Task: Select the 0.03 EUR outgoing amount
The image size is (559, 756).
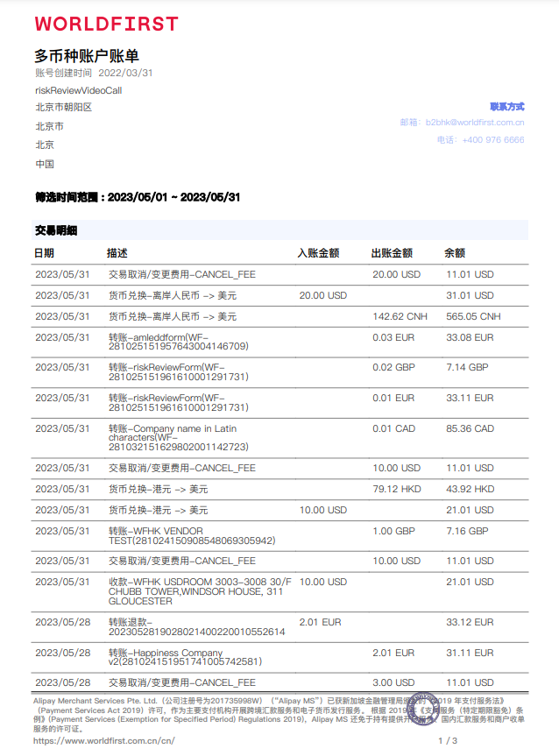Action: point(393,337)
